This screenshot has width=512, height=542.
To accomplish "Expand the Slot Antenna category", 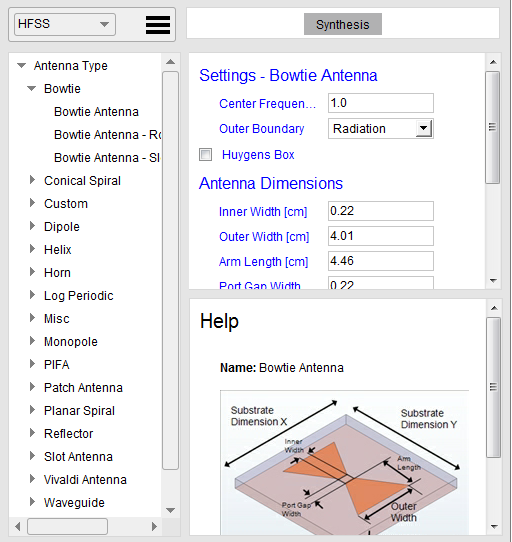I will click(x=32, y=456).
